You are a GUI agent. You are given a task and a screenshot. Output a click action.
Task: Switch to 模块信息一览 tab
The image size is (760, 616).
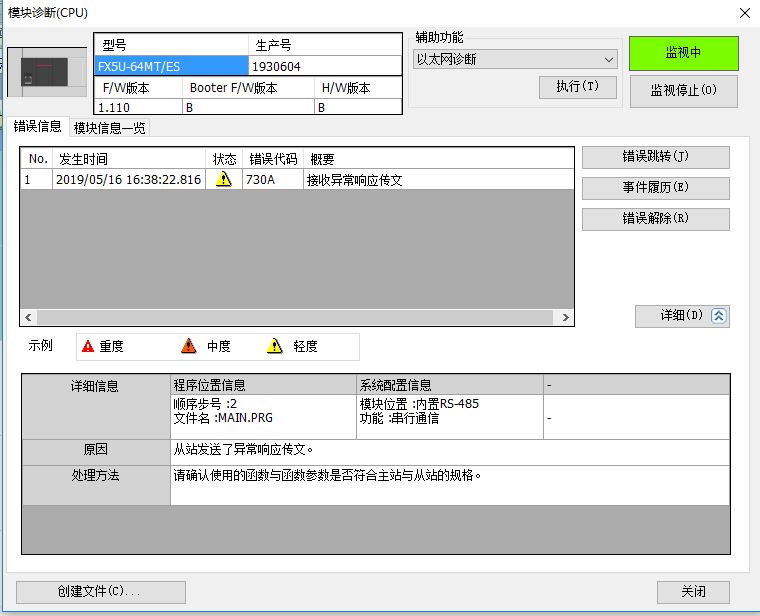pos(110,128)
